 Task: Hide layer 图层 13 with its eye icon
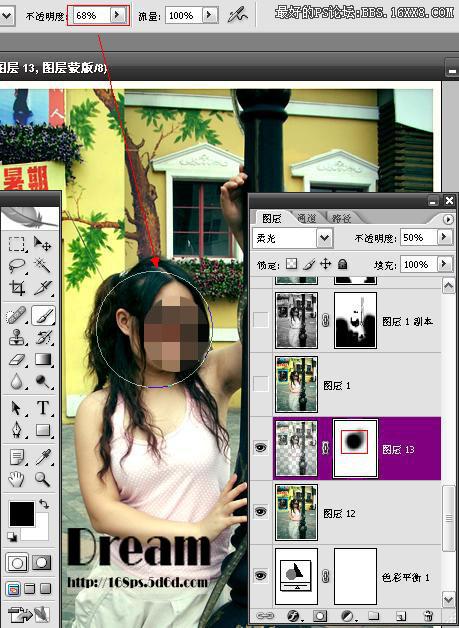(261, 448)
